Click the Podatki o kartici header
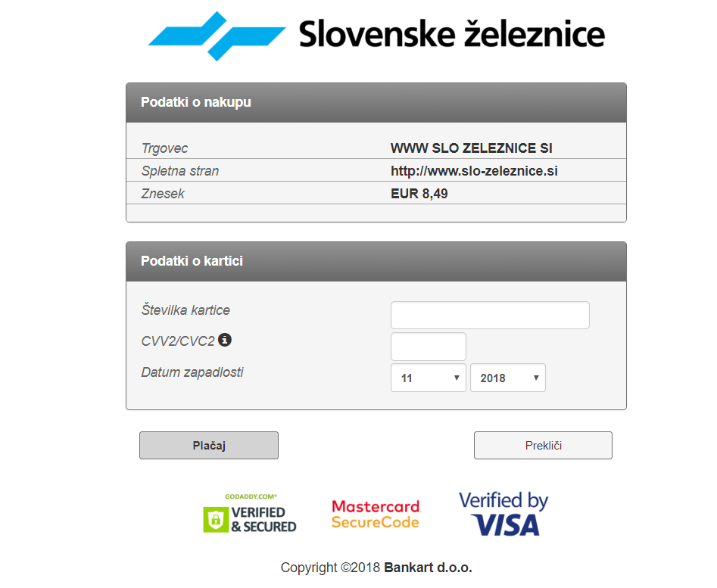Image resolution: width=717 pixels, height=588 pixels. pyautogui.click(x=376, y=261)
